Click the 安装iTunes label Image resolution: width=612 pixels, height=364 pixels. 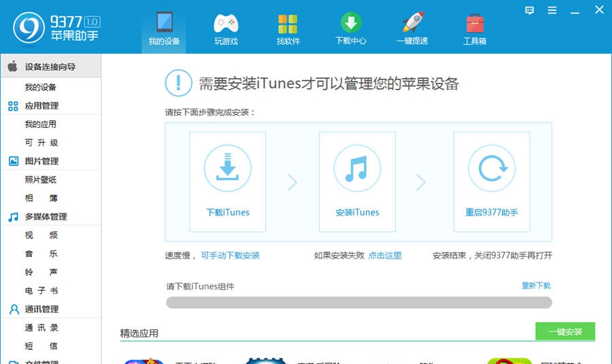pyautogui.click(x=358, y=213)
